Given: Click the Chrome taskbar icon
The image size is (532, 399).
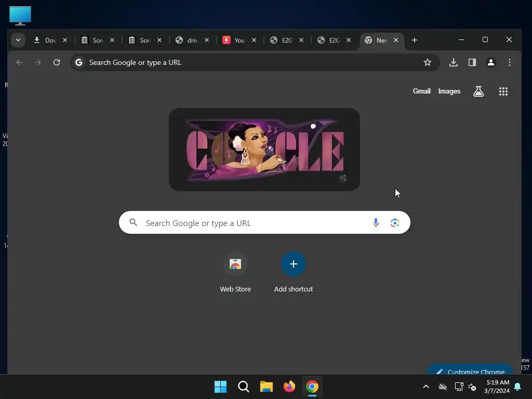Looking at the screenshot, I should pyautogui.click(x=312, y=387).
